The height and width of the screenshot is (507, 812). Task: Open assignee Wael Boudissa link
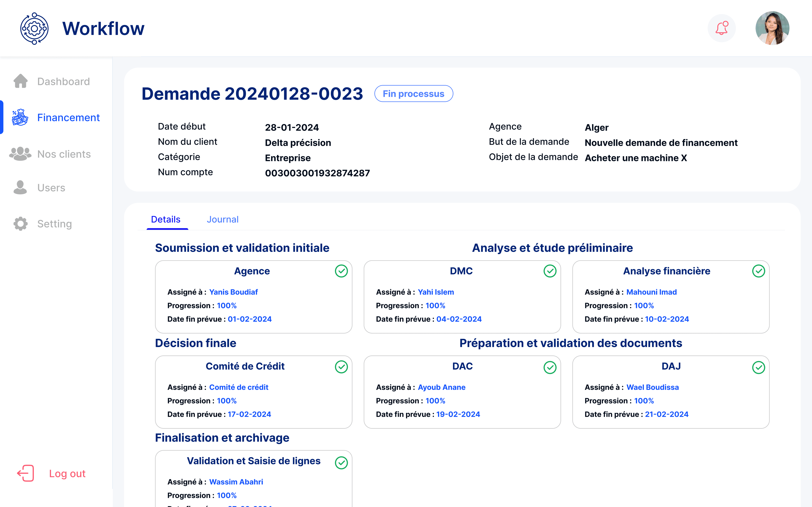click(652, 387)
